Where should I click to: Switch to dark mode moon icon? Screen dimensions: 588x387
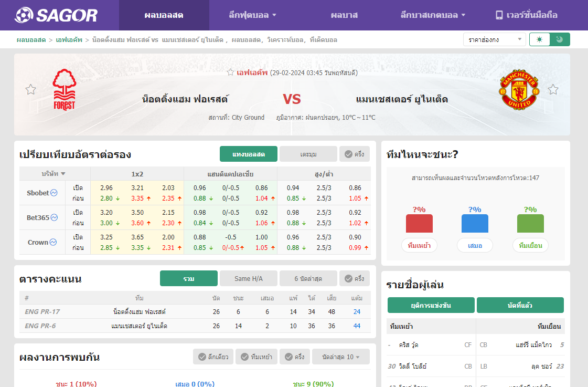pos(560,39)
